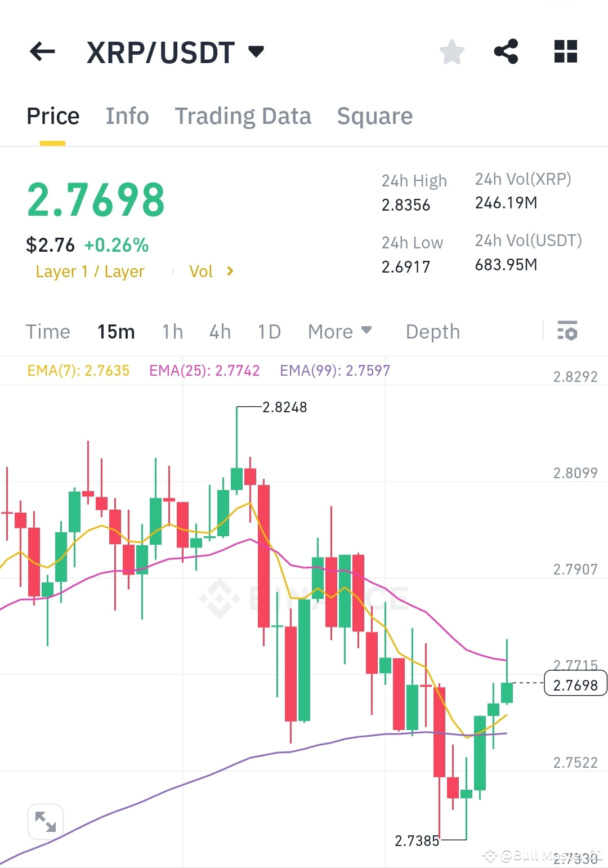Tap the EMA(25) indicator label

pyautogui.click(x=204, y=370)
